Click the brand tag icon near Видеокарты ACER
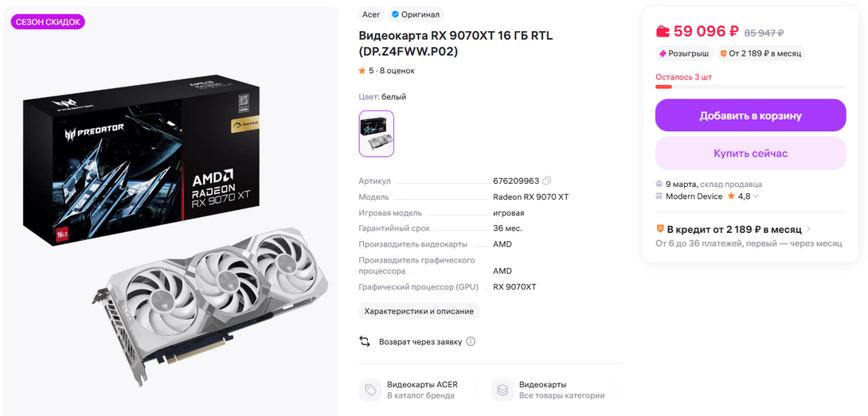The width and height of the screenshot is (868, 416). 369,390
